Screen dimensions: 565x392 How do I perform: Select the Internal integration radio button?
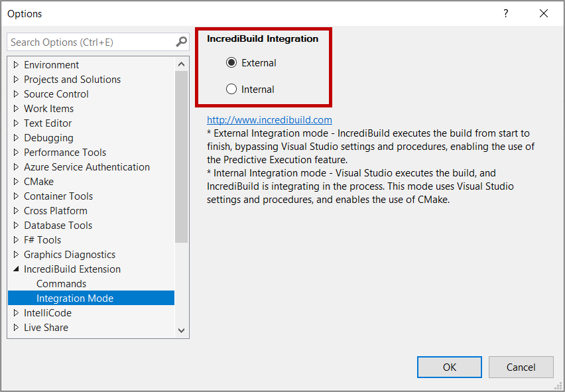(231, 90)
